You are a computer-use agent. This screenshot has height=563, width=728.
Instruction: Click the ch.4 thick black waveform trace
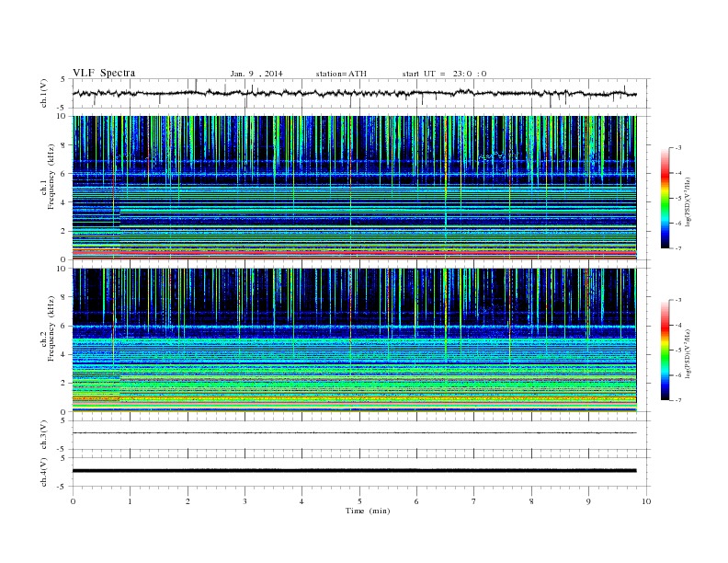(354, 471)
